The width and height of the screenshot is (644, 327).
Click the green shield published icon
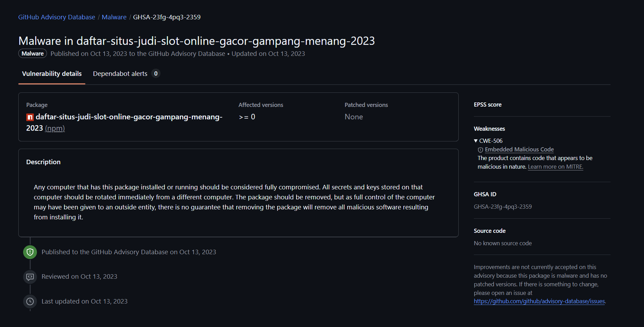(30, 252)
